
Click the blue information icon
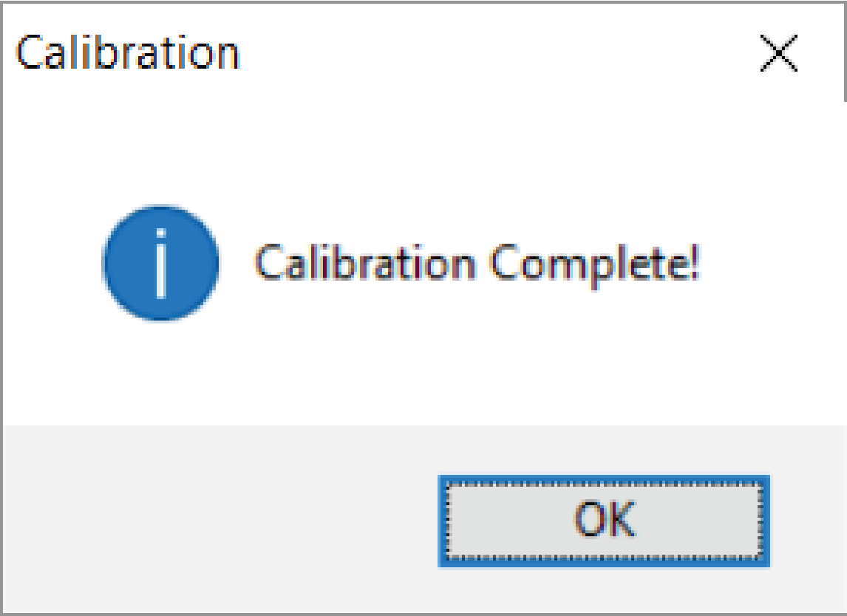coord(161,263)
